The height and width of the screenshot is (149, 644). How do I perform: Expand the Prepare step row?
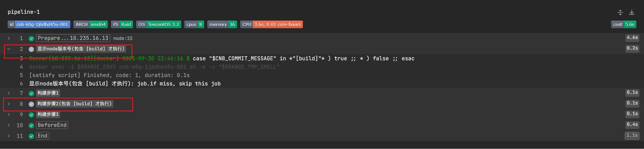pos(9,38)
